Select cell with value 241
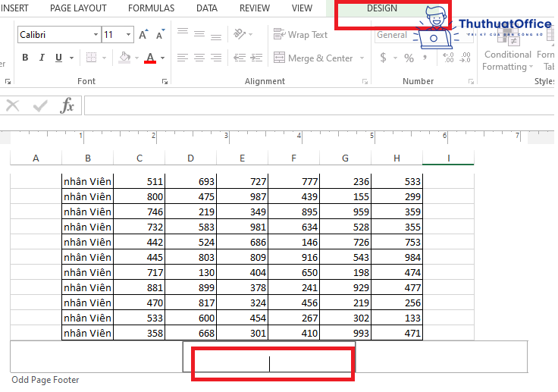Image resolution: width=558 pixels, height=392 pixels. coord(293,287)
